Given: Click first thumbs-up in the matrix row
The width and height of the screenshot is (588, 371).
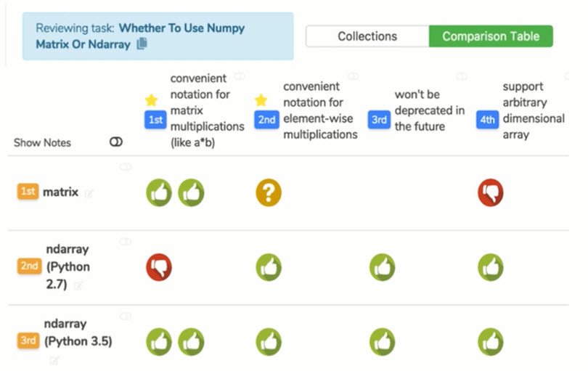Looking at the screenshot, I should coord(159,193).
